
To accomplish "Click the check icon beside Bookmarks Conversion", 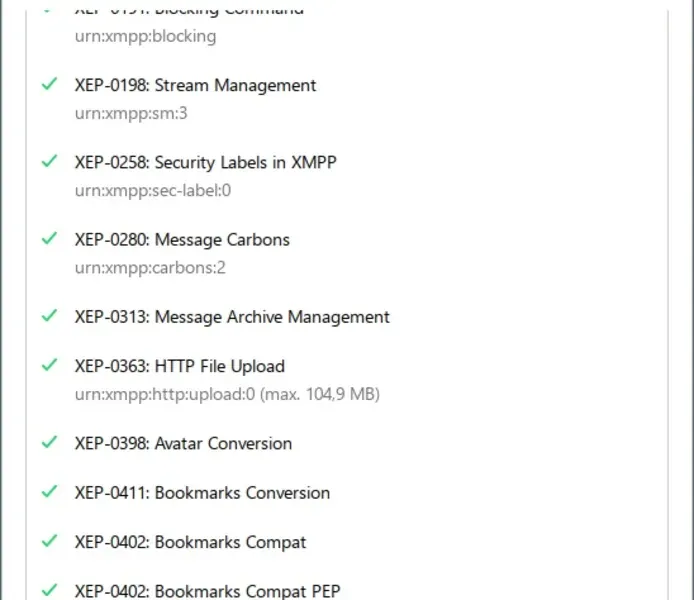I will click(49, 492).
